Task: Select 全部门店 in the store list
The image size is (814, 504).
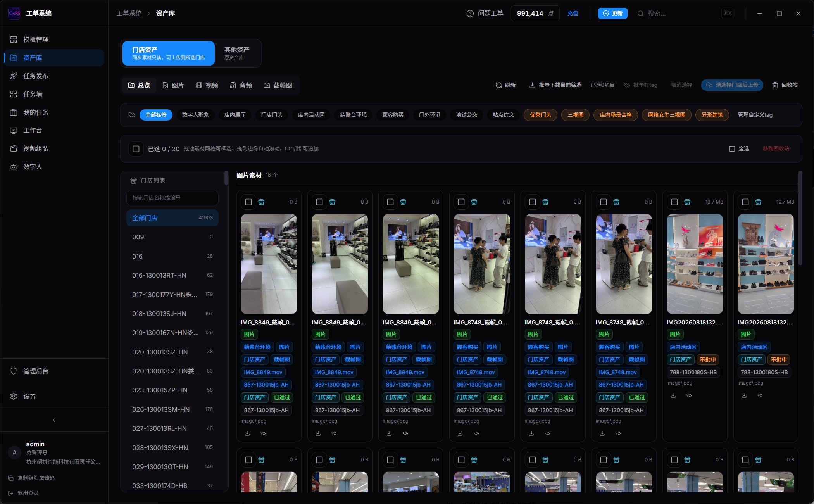Action: coord(172,218)
